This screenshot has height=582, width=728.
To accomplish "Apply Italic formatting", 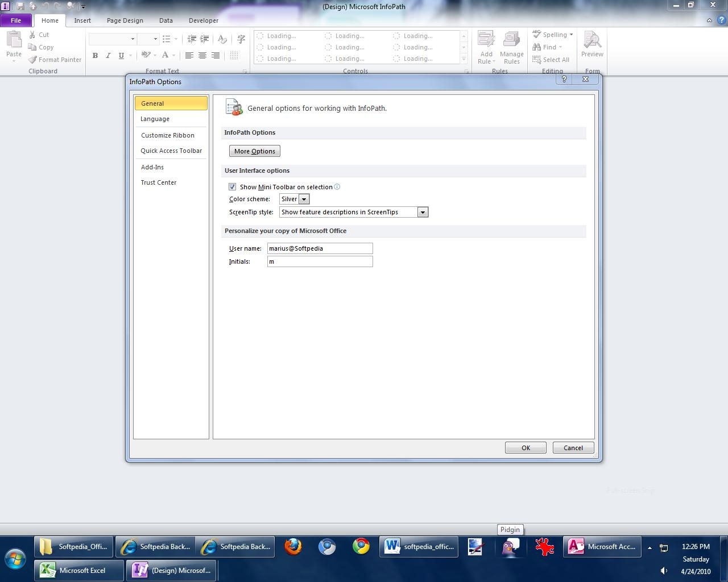I will click(108, 55).
